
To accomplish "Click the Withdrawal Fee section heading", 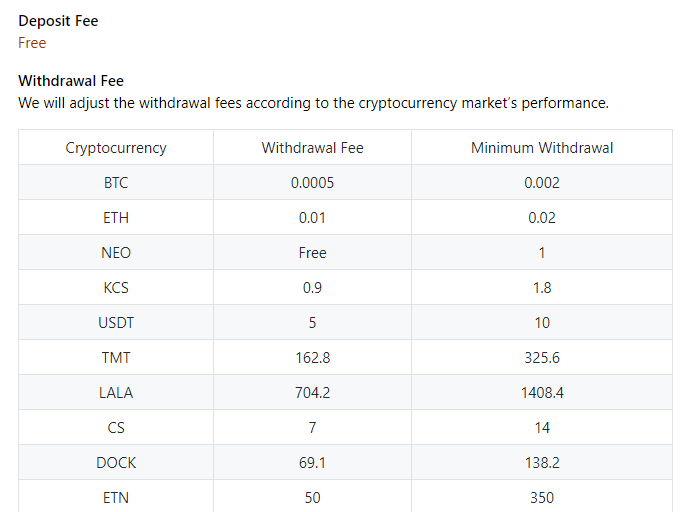I will [71, 81].
